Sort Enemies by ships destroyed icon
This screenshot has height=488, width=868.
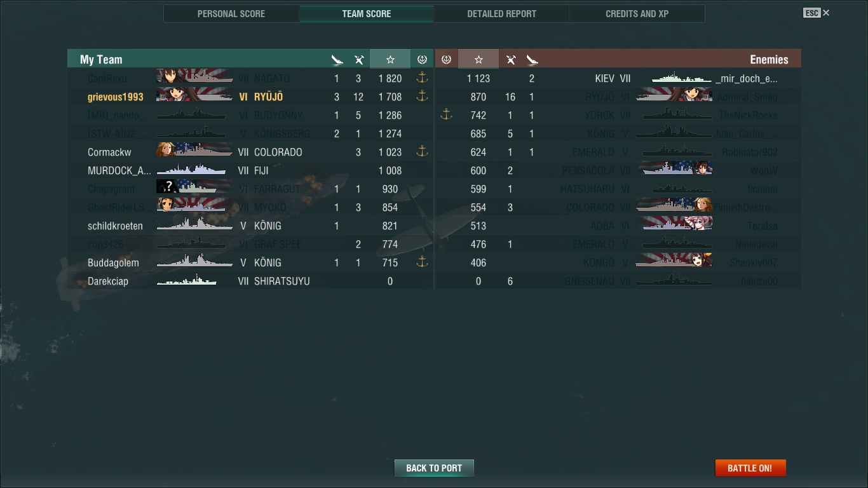click(x=532, y=60)
